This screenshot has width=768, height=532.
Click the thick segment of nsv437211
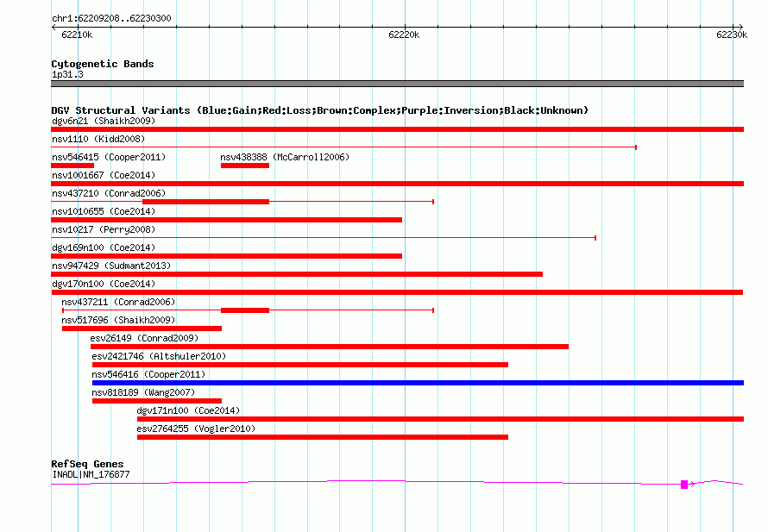[x=245, y=310]
